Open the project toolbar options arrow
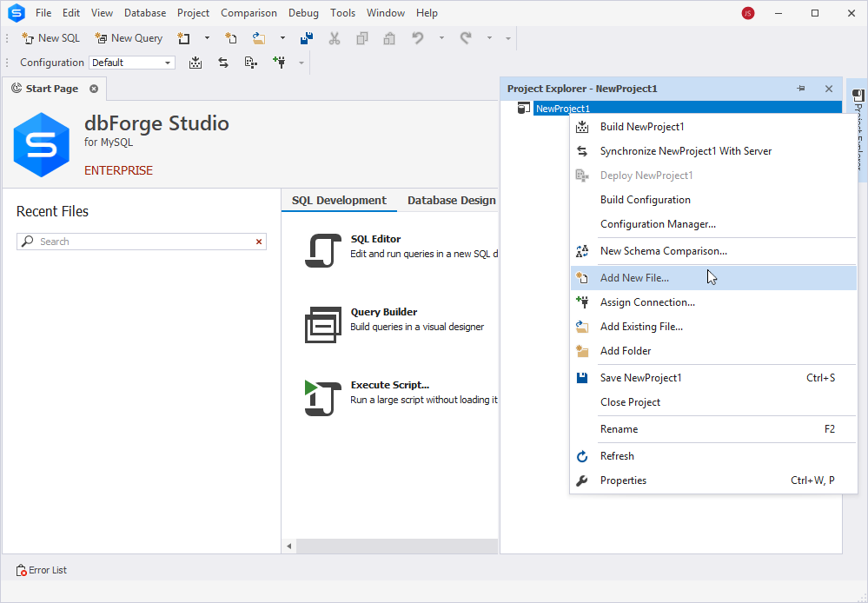Viewport: 868px width, 603px height. (x=301, y=63)
